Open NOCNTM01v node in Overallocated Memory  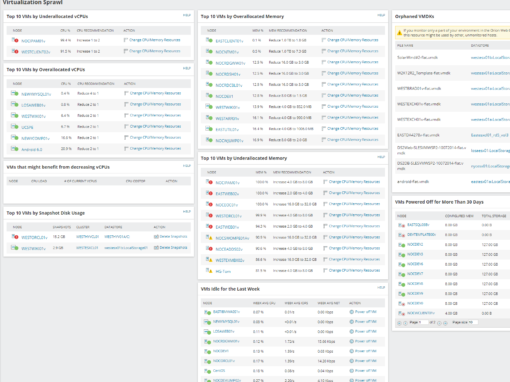(227, 52)
